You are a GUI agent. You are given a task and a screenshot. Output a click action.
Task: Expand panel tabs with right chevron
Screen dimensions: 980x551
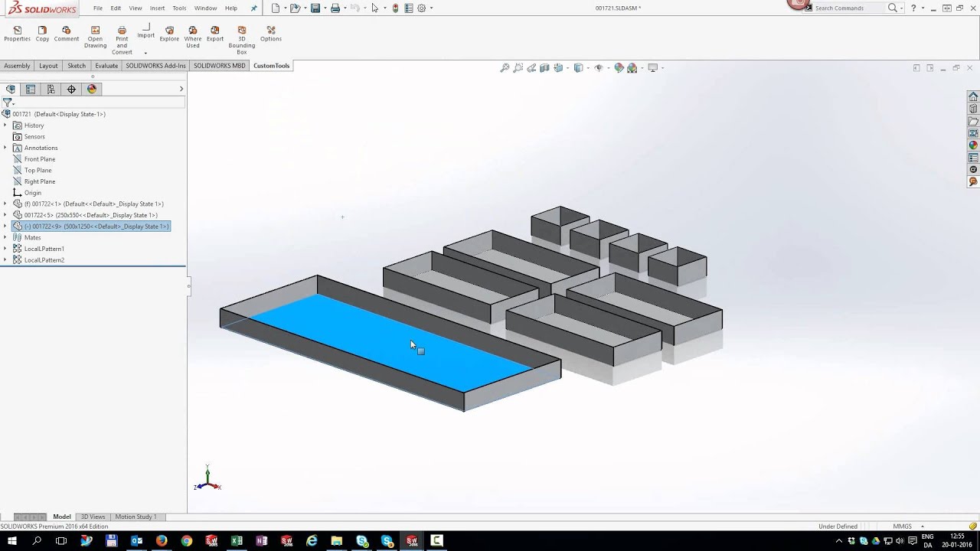[x=181, y=89]
